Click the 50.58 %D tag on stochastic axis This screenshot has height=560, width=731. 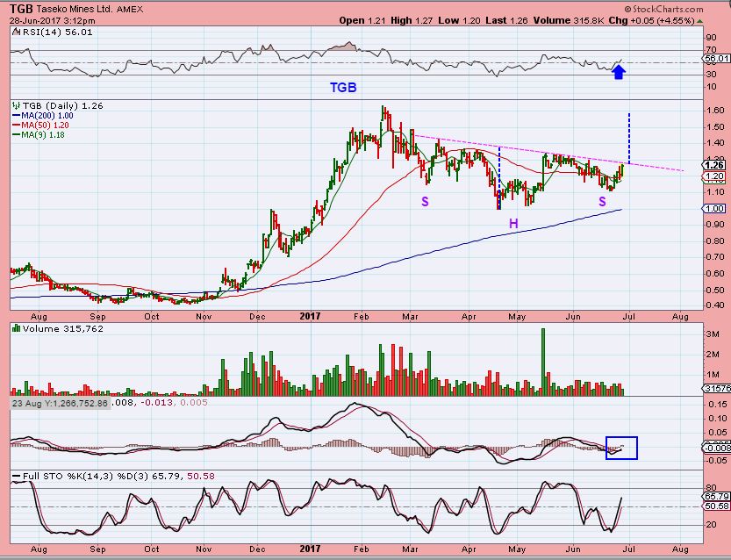pos(717,506)
